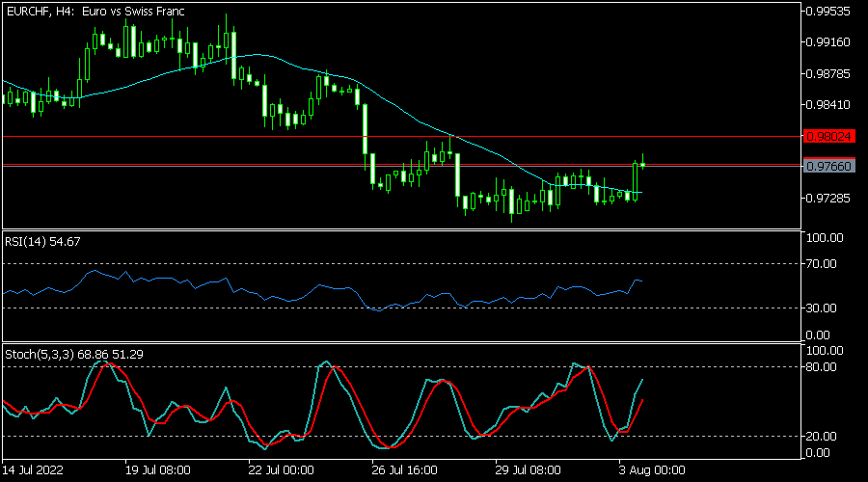Click the 22 Jul 00:00 time label

[x=282, y=470]
